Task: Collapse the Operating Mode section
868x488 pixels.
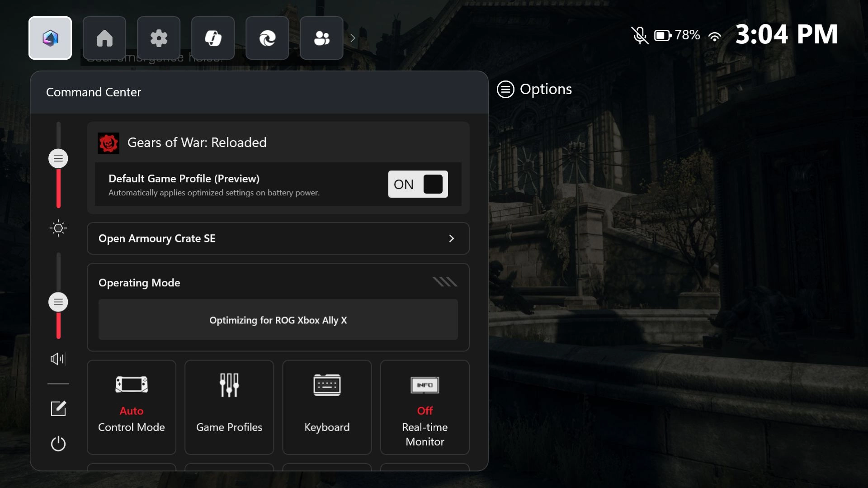Action: tap(445, 282)
